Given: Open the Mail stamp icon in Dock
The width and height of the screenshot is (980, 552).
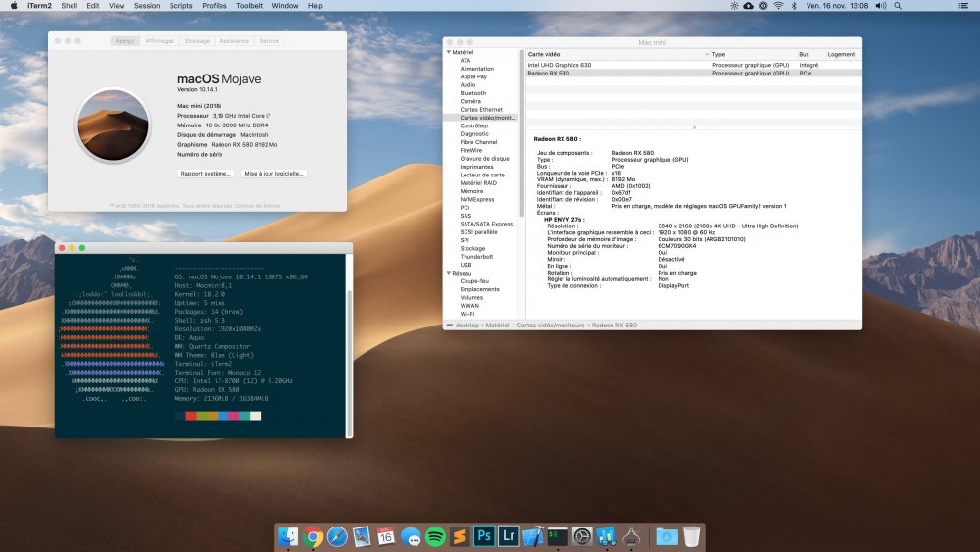Looking at the screenshot, I should (x=362, y=536).
